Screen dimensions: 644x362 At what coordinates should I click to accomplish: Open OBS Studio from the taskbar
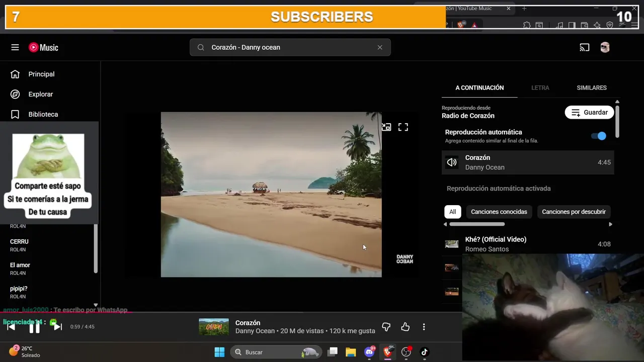click(x=406, y=352)
